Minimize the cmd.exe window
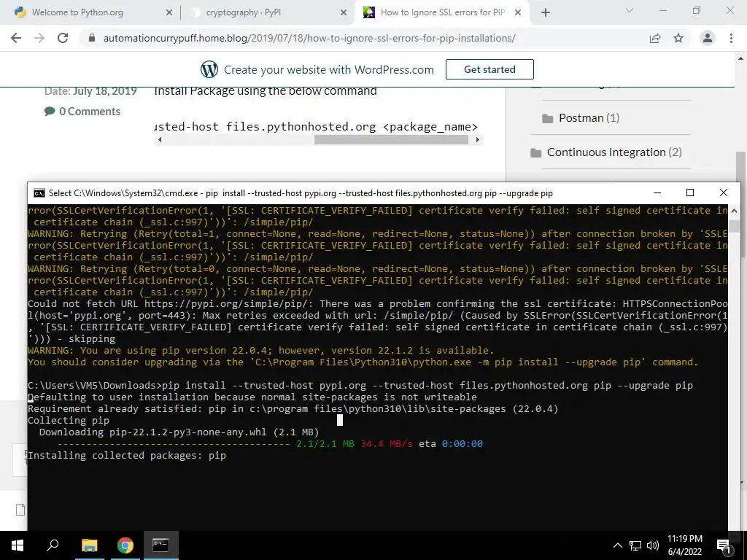Viewport: 747px width, 560px height. (657, 192)
